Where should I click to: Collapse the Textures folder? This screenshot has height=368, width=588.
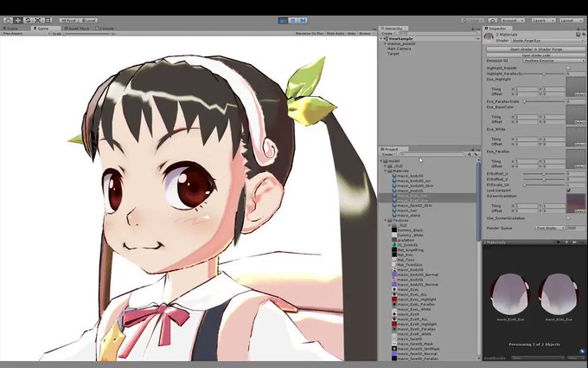pyautogui.click(x=385, y=221)
